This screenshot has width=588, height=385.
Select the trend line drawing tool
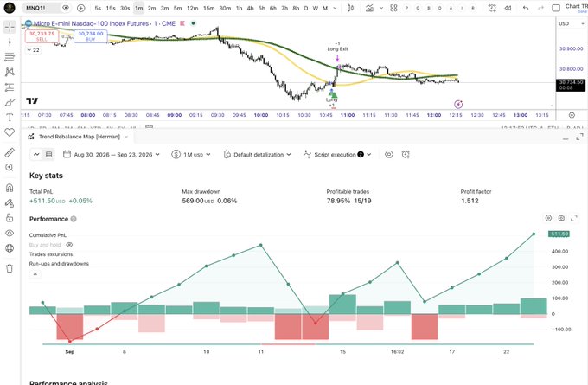pyautogui.click(x=10, y=42)
